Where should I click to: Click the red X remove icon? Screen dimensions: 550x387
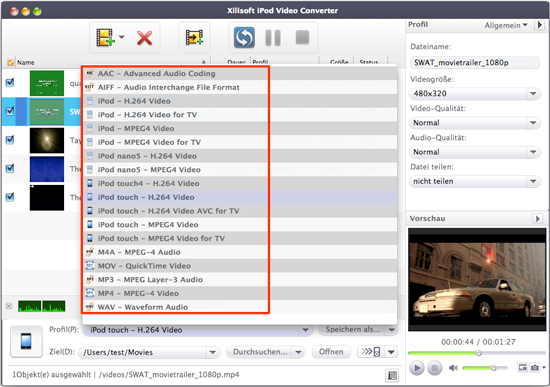point(144,38)
